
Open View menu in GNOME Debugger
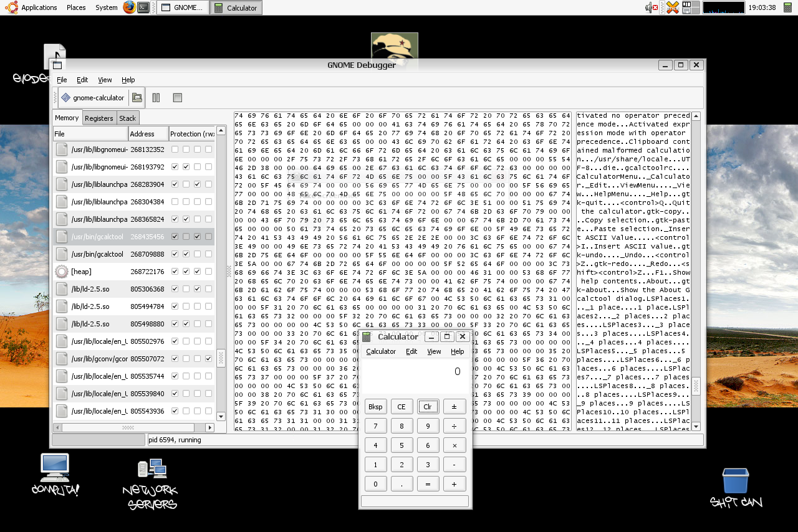click(105, 80)
